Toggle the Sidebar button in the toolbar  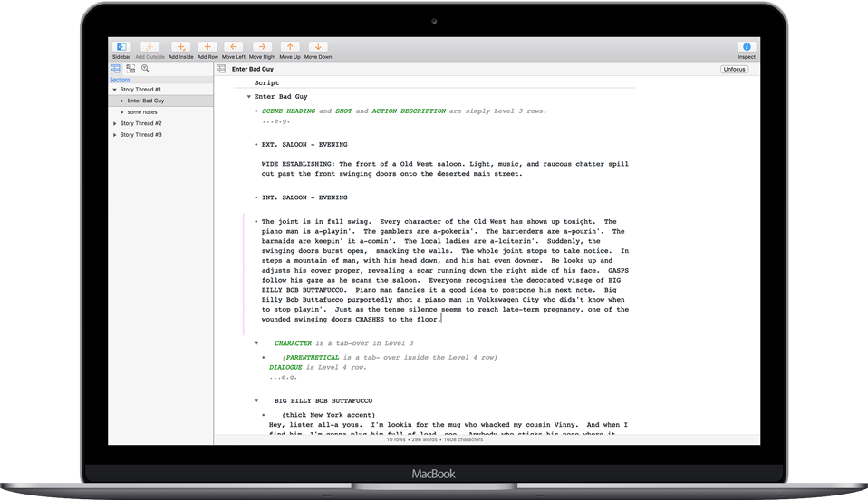coord(121,47)
